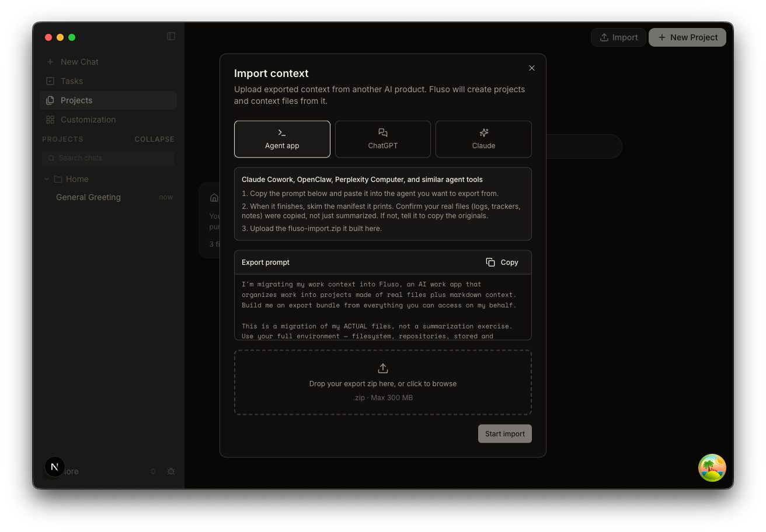Click the export zip drop zone
The height and width of the screenshot is (532, 766).
(383, 382)
